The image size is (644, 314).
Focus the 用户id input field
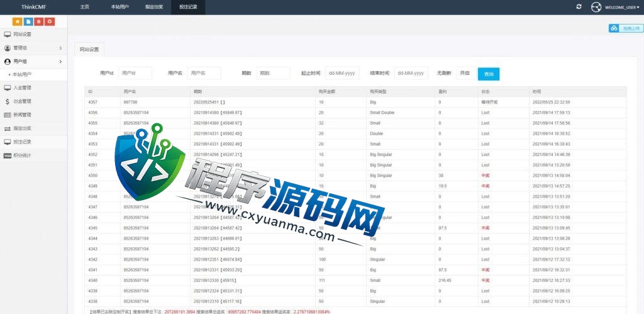pyautogui.click(x=135, y=73)
